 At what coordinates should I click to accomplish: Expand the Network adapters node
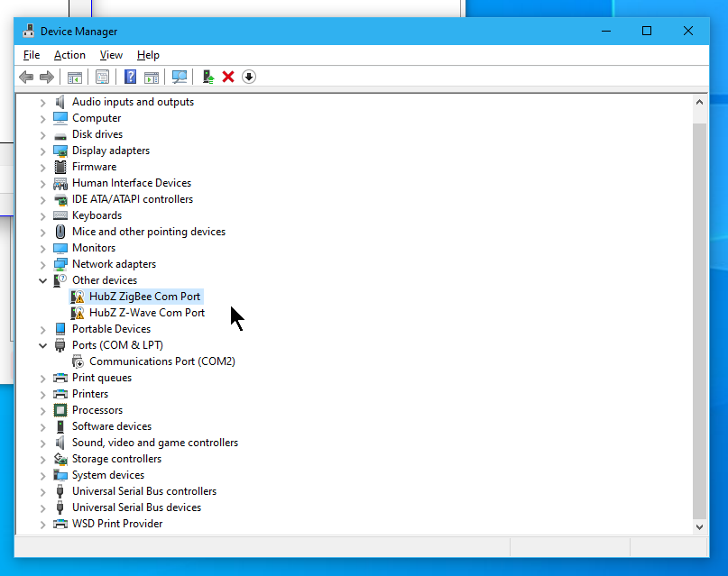tap(42, 264)
